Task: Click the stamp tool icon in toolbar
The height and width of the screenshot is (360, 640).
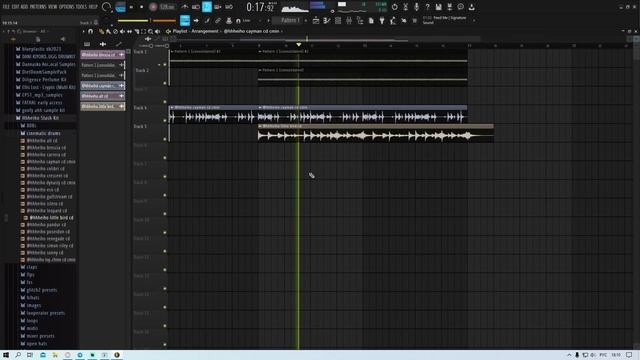Action: click(229, 20)
